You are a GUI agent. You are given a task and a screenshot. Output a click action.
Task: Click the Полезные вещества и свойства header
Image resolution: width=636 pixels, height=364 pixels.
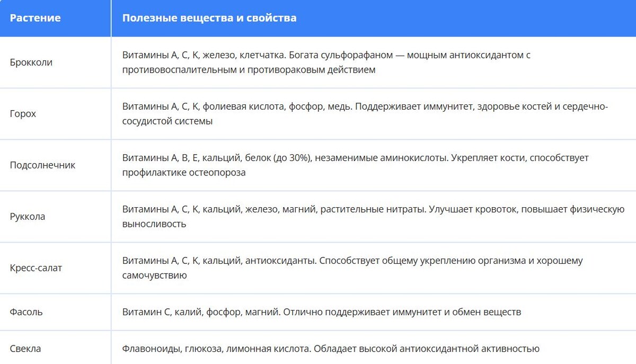(209, 18)
